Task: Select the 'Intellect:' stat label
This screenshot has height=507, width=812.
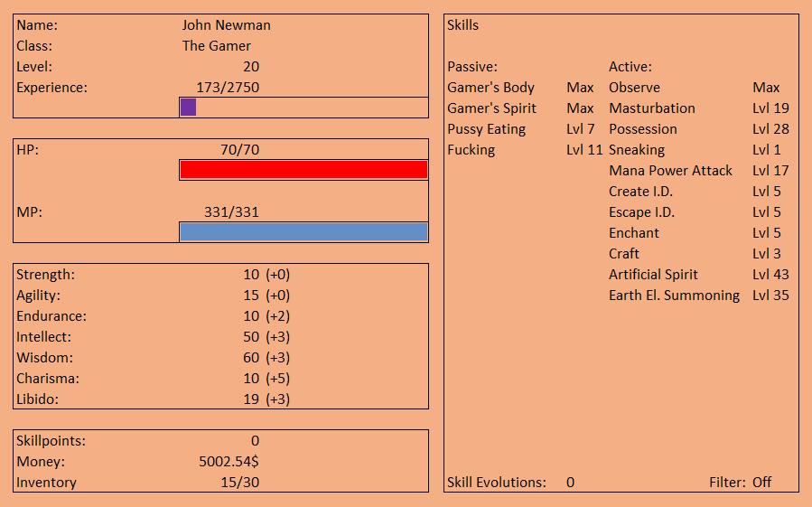Action: [43, 336]
